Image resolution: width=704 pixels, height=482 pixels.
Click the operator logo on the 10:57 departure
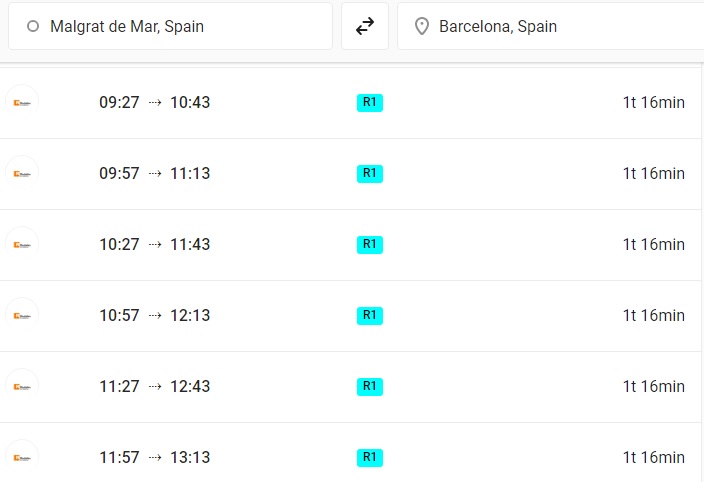22,315
